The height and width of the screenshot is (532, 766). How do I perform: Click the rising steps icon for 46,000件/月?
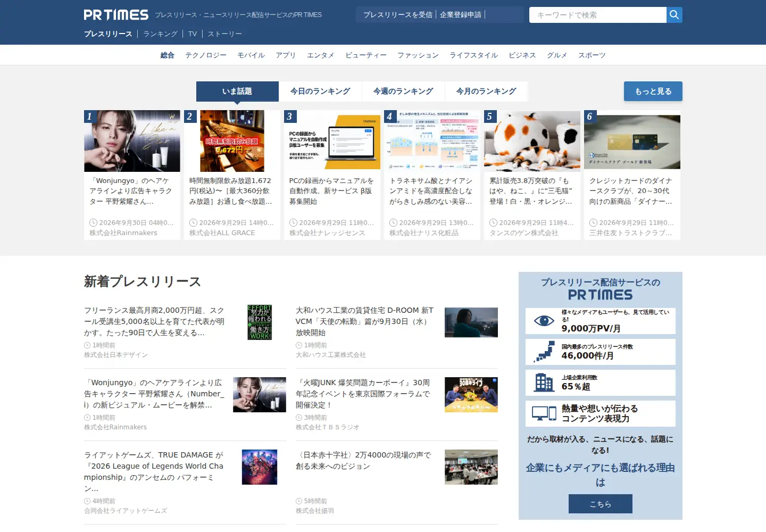544,352
